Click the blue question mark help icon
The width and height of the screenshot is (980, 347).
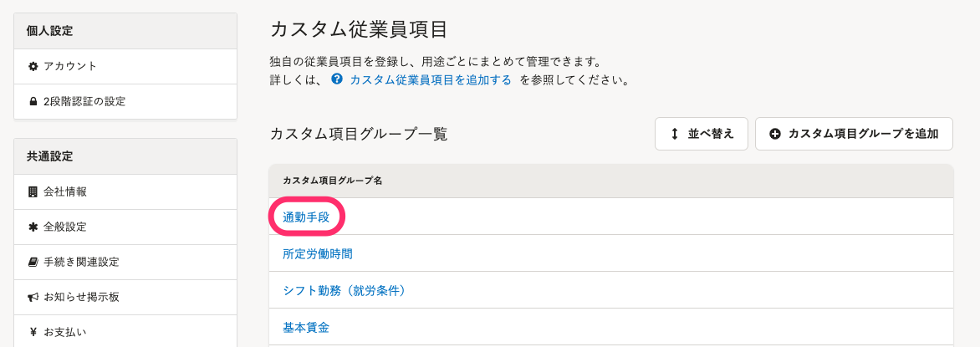pos(338,80)
